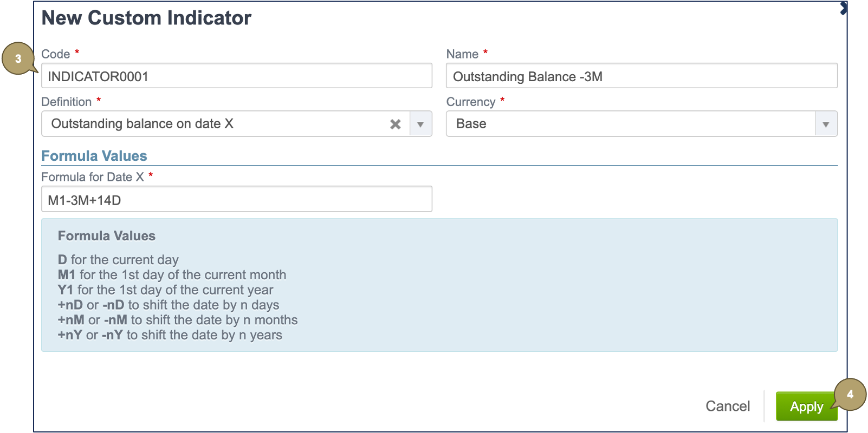The image size is (868, 433).
Task: Click the Code field label
Action: (x=56, y=54)
